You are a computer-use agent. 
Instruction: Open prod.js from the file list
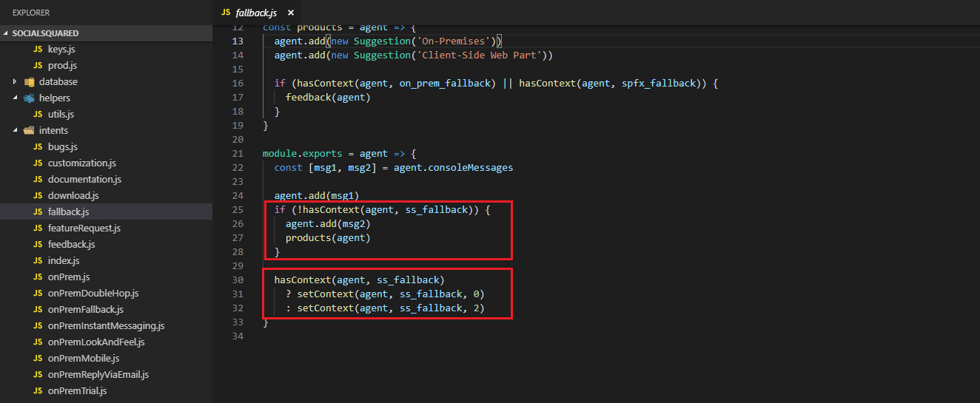tap(62, 66)
